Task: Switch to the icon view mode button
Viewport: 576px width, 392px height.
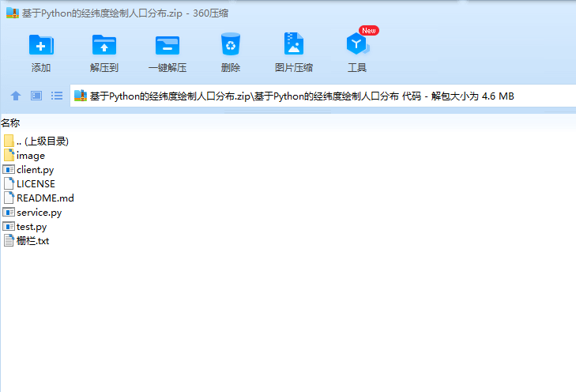Action: pos(36,96)
